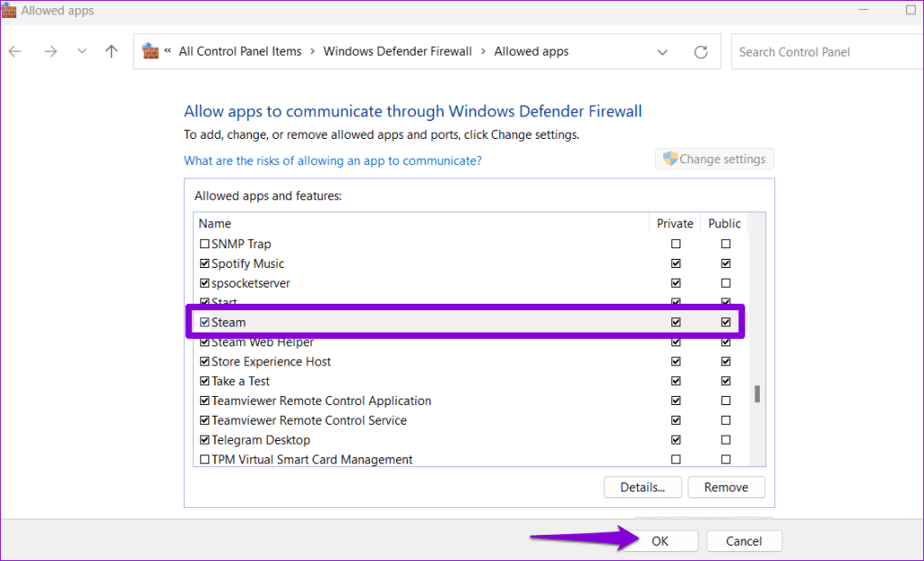Image resolution: width=924 pixels, height=561 pixels.
Task: Go to All Control Panel Items breadcrumb
Action: [x=239, y=51]
